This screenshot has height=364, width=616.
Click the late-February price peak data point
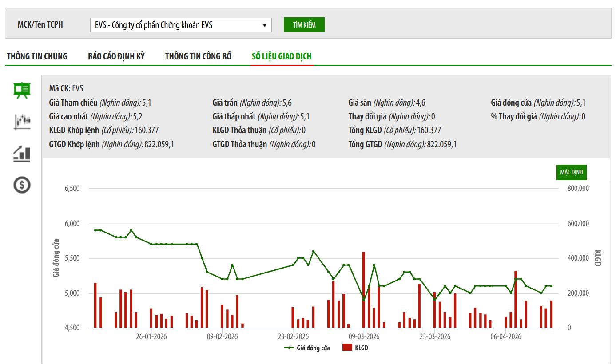pos(313,251)
